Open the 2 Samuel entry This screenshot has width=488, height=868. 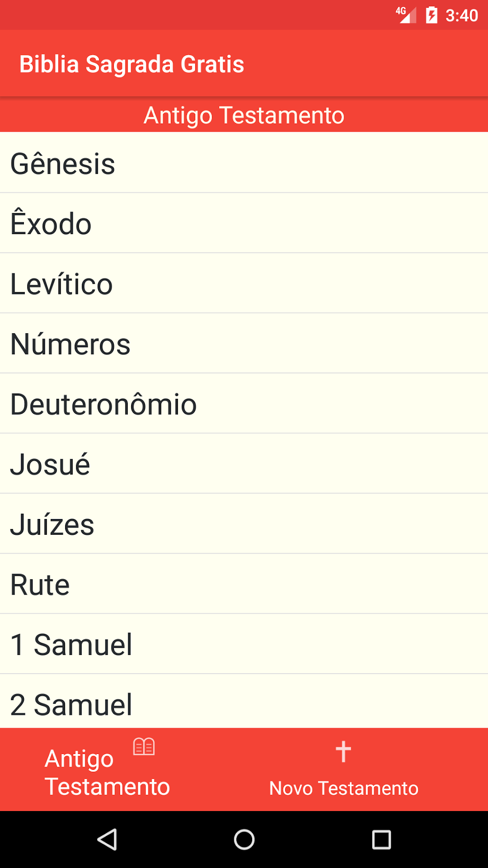point(244,703)
